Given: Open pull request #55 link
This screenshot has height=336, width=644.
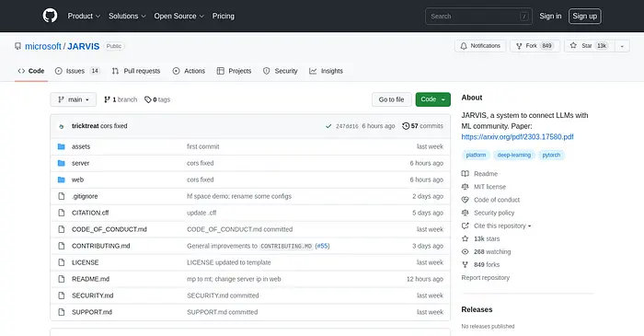Looking at the screenshot, I should click(x=322, y=246).
